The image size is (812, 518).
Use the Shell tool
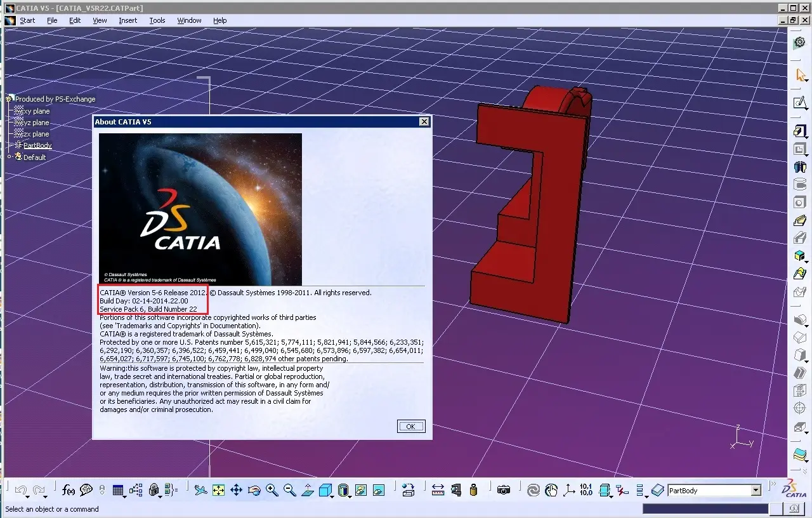pyautogui.click(x=800, y=373)
